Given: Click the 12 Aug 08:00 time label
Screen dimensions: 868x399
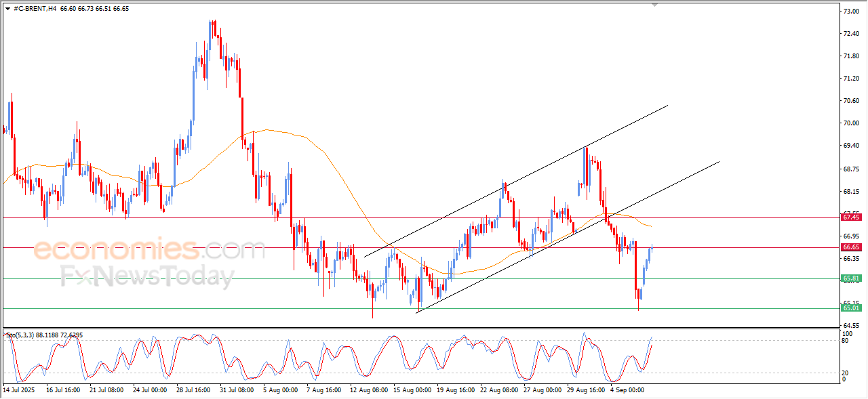Looking at the screenshot, I should 368,390.
